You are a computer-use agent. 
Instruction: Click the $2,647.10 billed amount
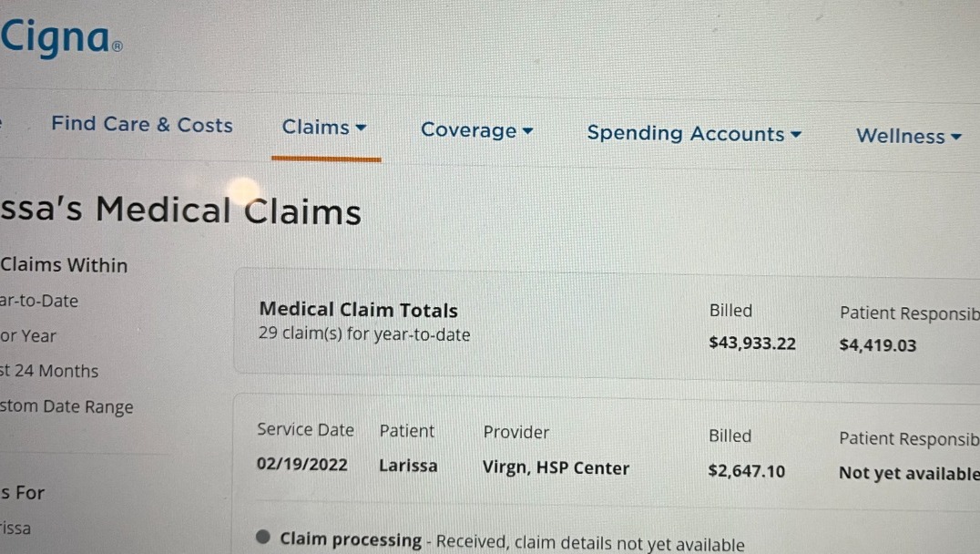(746, 471)
